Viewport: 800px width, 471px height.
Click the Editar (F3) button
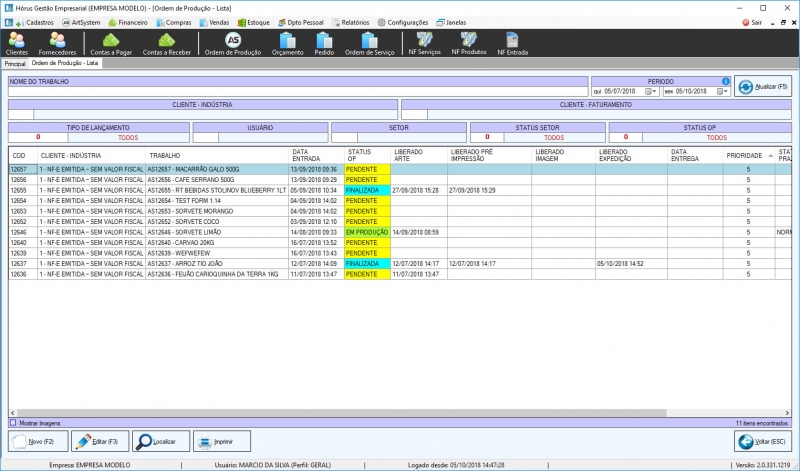point(100,441)
